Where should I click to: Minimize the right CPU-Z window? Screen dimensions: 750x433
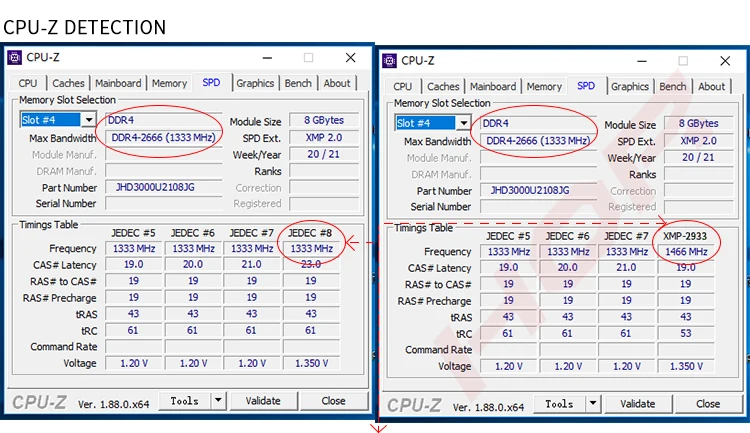pyautogui.click(x=642, y=61)
